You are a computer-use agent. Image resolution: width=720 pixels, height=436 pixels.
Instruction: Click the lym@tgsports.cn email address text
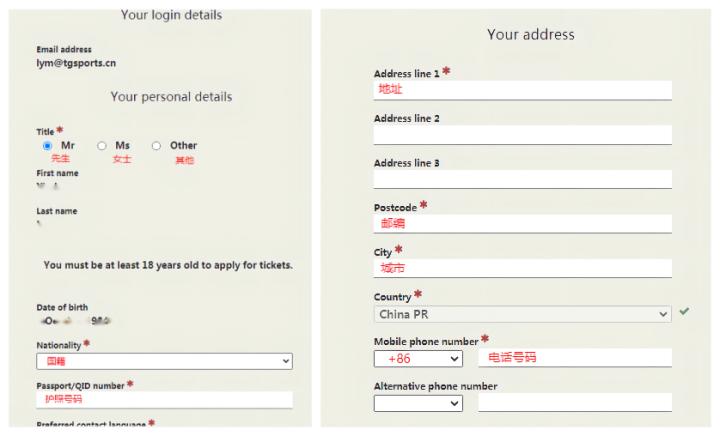pos(76,63)
